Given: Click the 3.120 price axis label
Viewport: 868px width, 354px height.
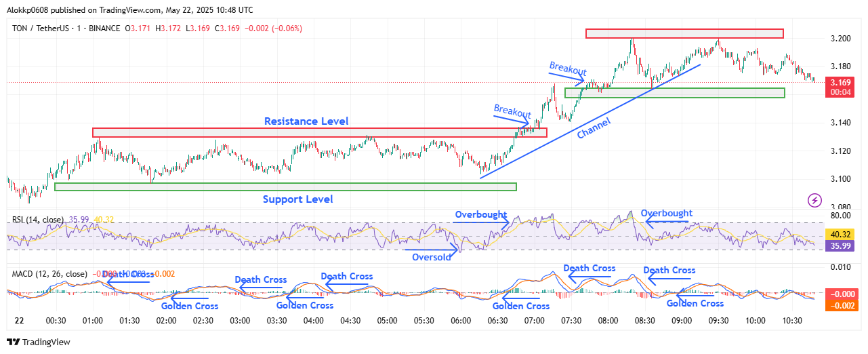Looking at the screenshot, I should [x=840, y=151].
